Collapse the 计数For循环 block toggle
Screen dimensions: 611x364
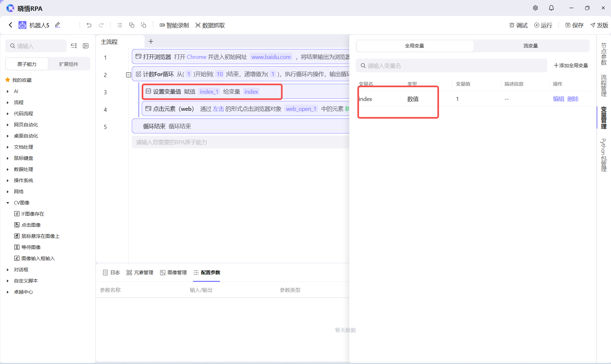pos(129,75)
